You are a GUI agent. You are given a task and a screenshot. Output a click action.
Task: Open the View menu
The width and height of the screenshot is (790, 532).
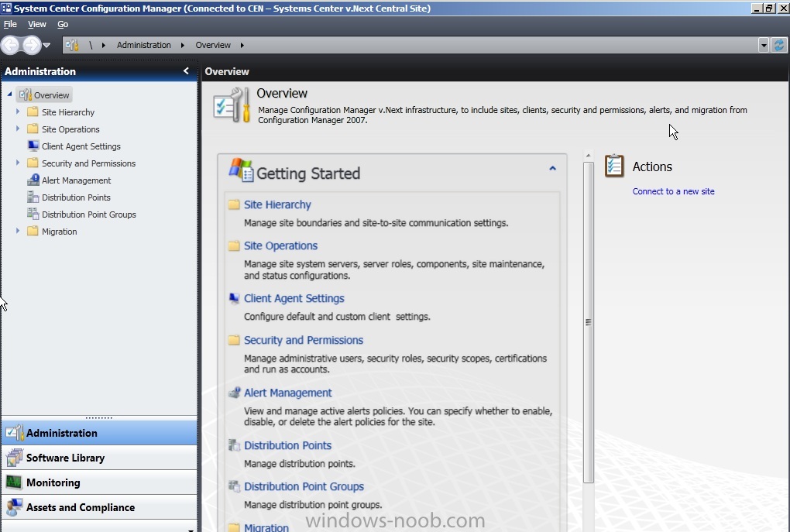tap(36, 24)
